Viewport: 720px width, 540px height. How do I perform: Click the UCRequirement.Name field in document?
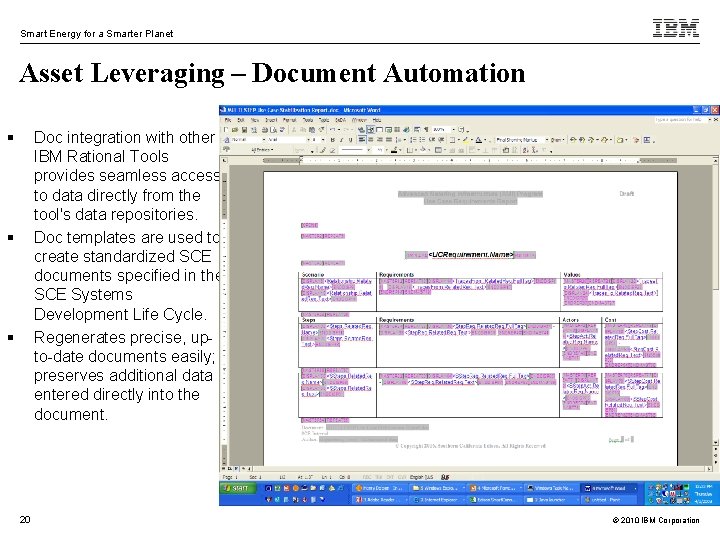point(471,254)
